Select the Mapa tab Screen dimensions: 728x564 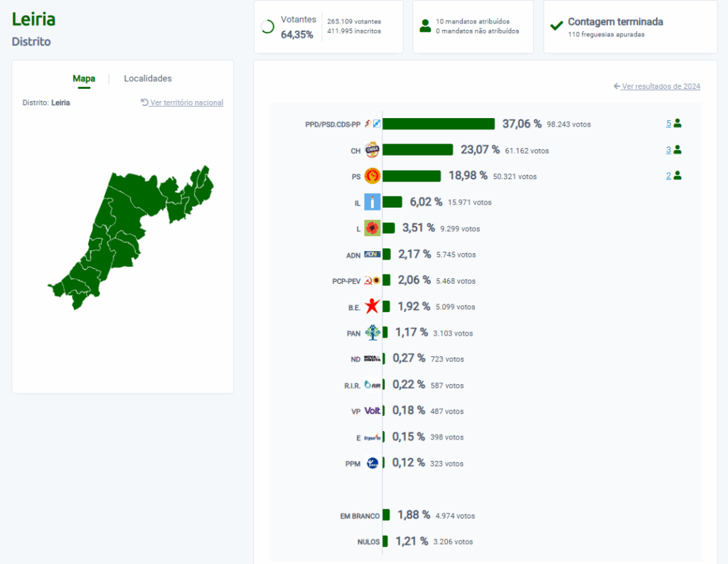tap(84, 79)
